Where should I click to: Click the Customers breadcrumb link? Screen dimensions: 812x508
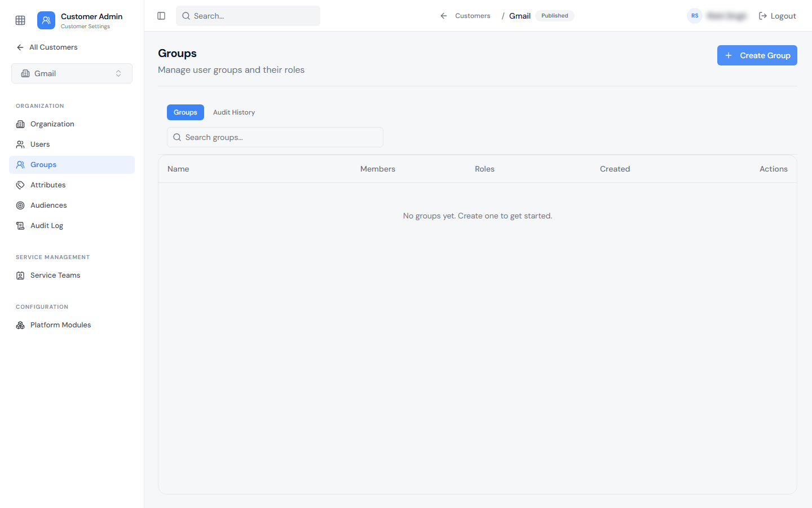click(473, 16)
